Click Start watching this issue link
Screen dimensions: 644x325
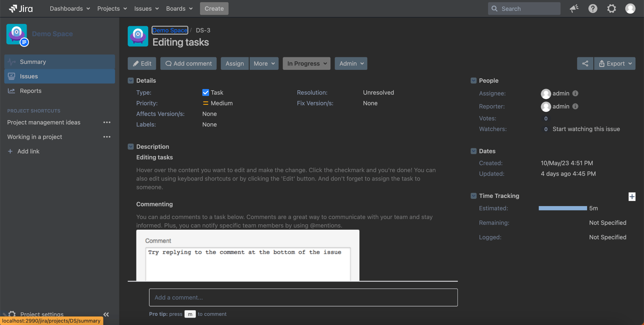tap(586, 129)
